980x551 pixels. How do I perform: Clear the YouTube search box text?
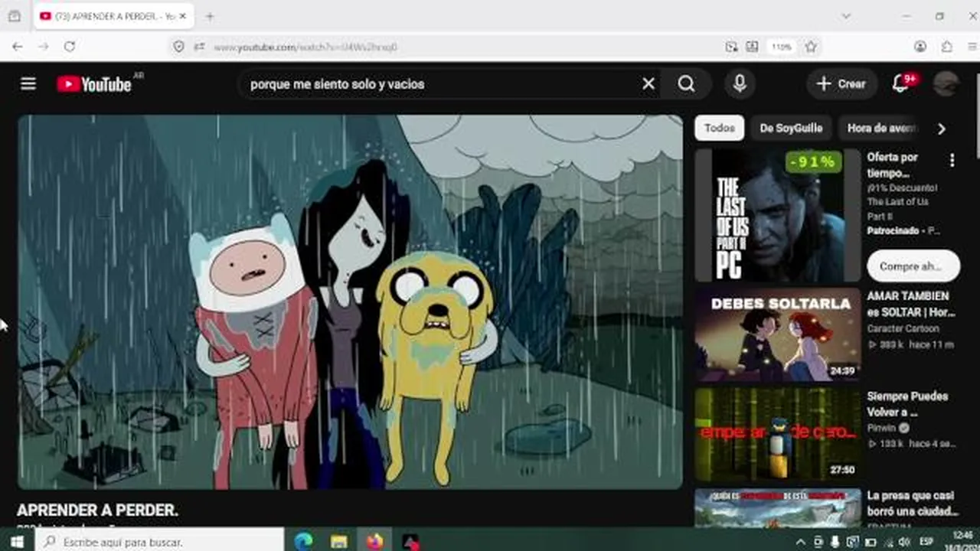[x=648, y=83]
